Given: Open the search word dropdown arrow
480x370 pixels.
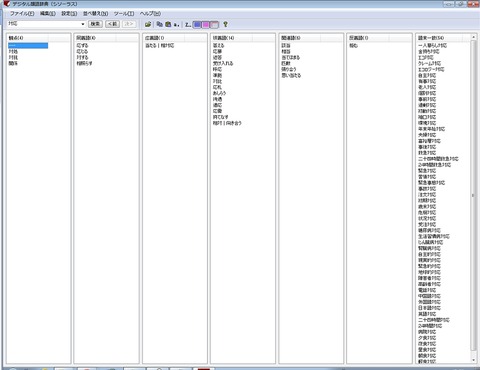Looking at the screenshot, I should pos(83,24).
